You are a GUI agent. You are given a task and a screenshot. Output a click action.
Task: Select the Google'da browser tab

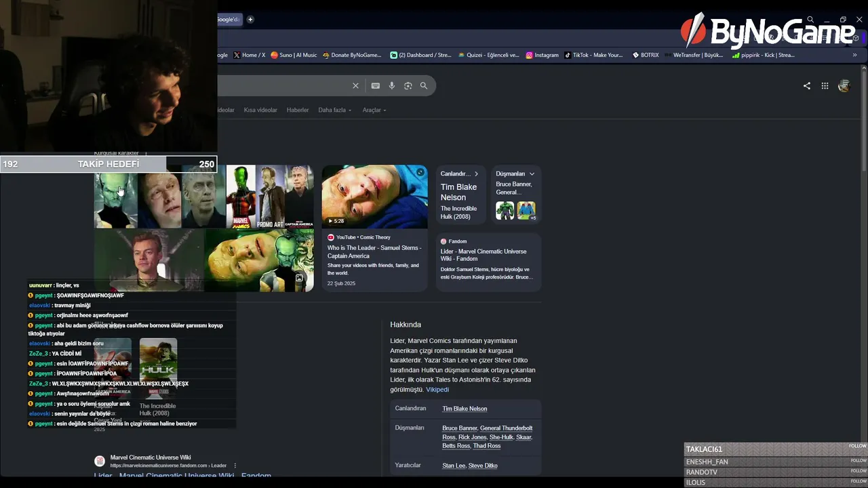tap(229, 20)
